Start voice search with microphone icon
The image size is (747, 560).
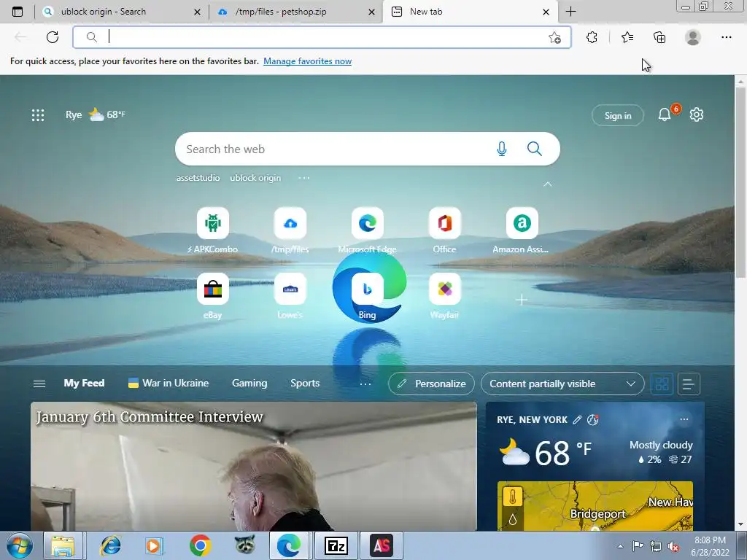click(502, 149)
